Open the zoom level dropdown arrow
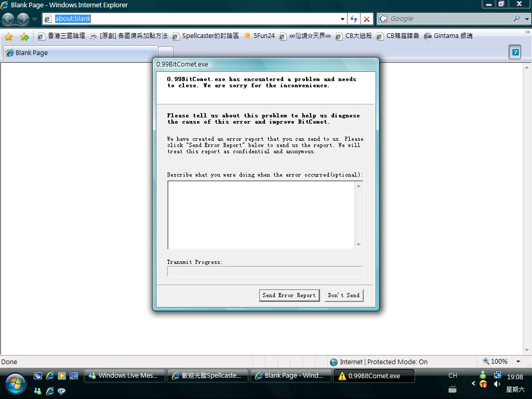This screenshot has width=532, height=399. pyautogui.click(x=518, y=362)
